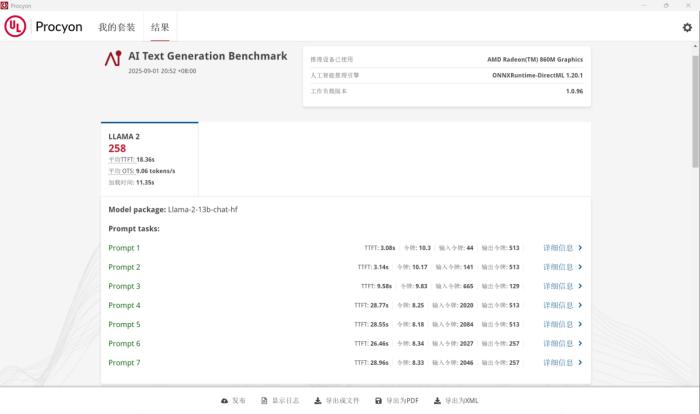
Task: Click the Prompt 1 task name
Action: click(124, 248)
